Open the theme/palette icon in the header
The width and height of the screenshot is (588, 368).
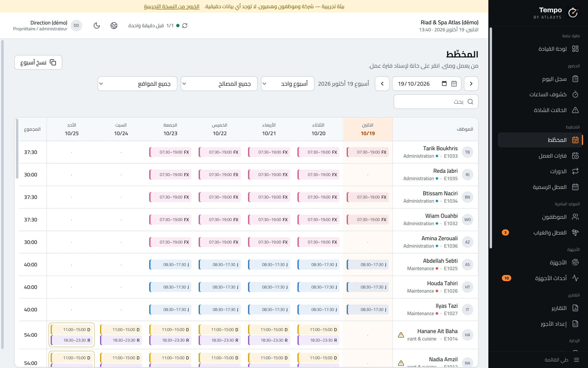114,26
